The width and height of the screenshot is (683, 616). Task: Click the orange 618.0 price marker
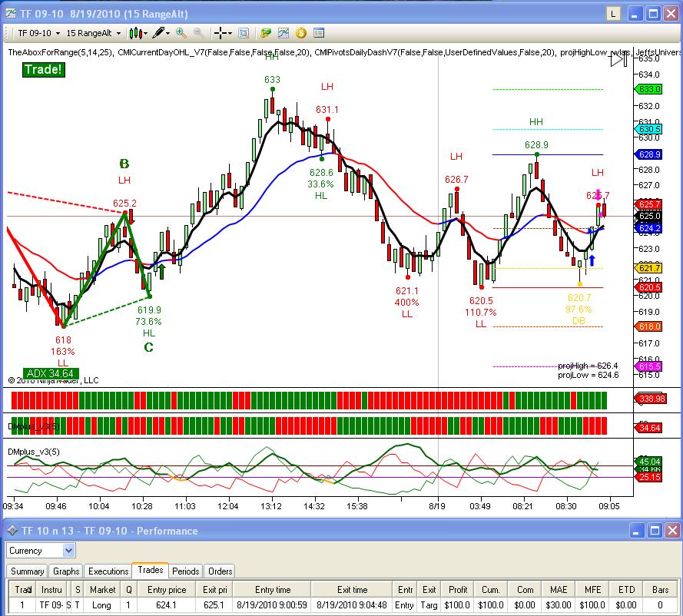pyautogui.click(x=648, y=326)
